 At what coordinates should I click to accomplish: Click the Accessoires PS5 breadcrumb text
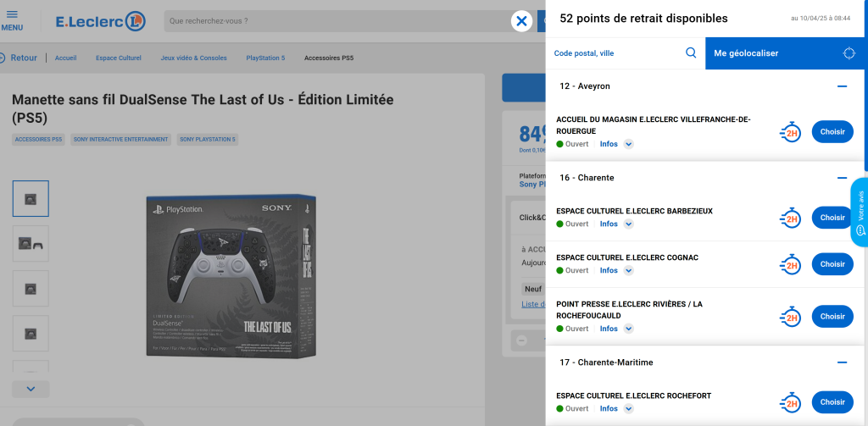329,58
